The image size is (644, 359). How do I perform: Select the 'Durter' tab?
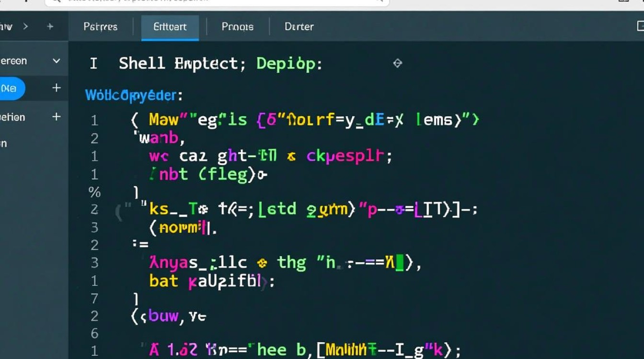click(299, 27)
